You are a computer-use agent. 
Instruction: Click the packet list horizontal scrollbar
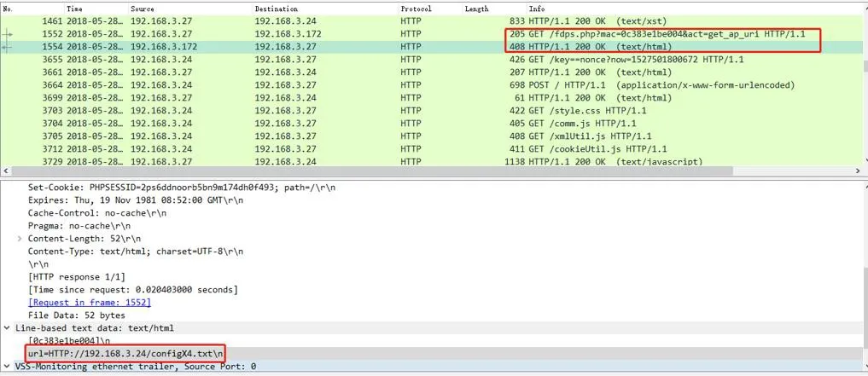[x=427, y=171]
